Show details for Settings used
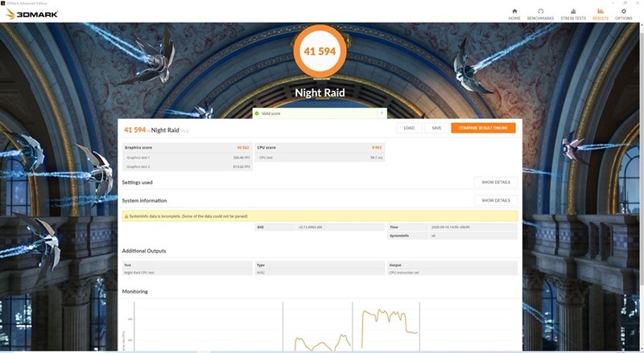Viewport: 644px width, 353px height. (x=496, y=183)
